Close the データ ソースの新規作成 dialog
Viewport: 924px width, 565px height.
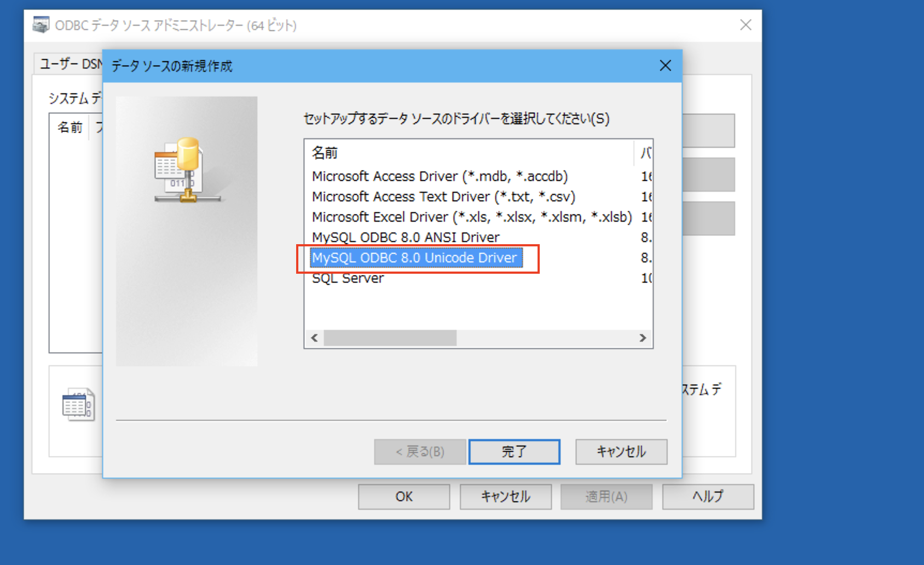(x=665, y=66)
